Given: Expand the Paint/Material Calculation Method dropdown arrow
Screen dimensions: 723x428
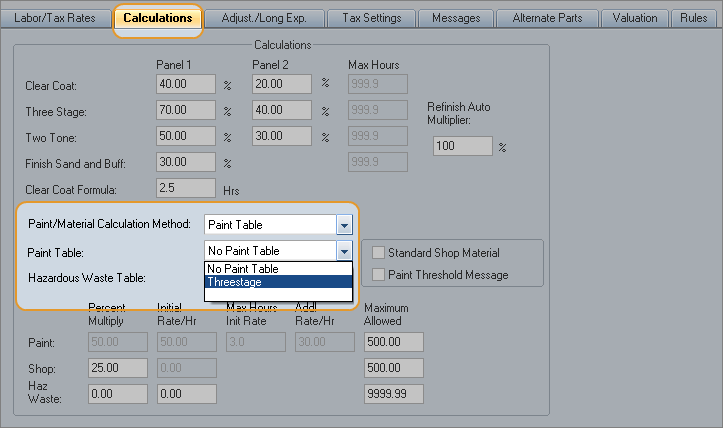Looking at the screenshot, I should click(344, 225).
